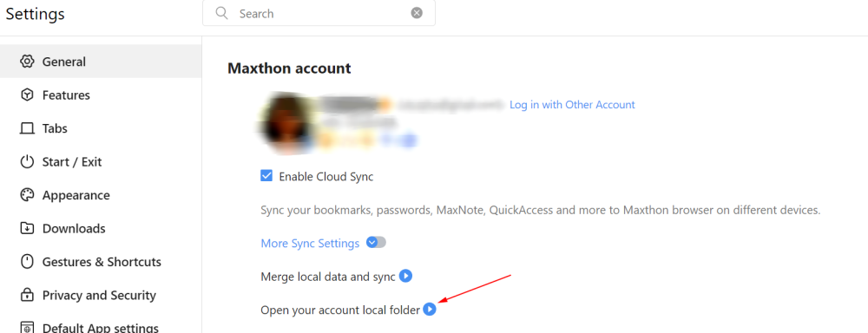Click the Features cube icon
Viewport: 868px width, 333px height.
(x=27, y=95)
